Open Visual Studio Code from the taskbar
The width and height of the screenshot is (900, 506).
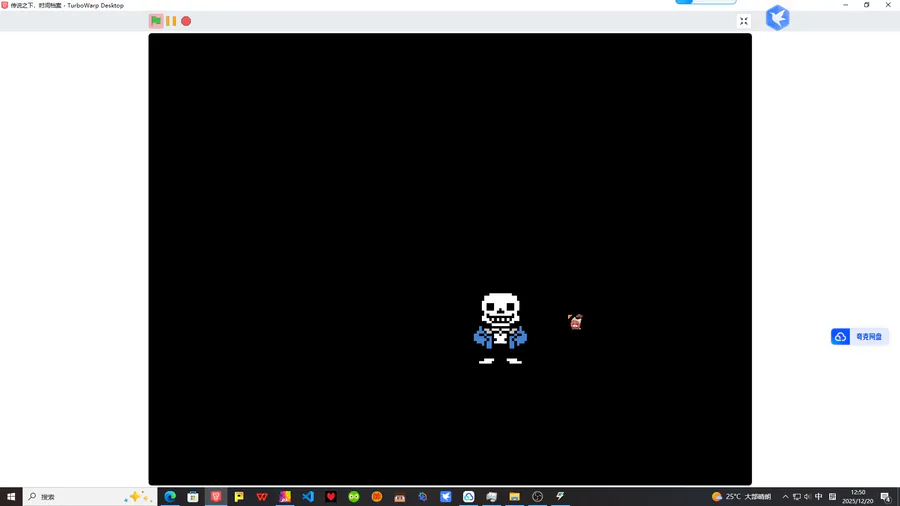point(308,496)
